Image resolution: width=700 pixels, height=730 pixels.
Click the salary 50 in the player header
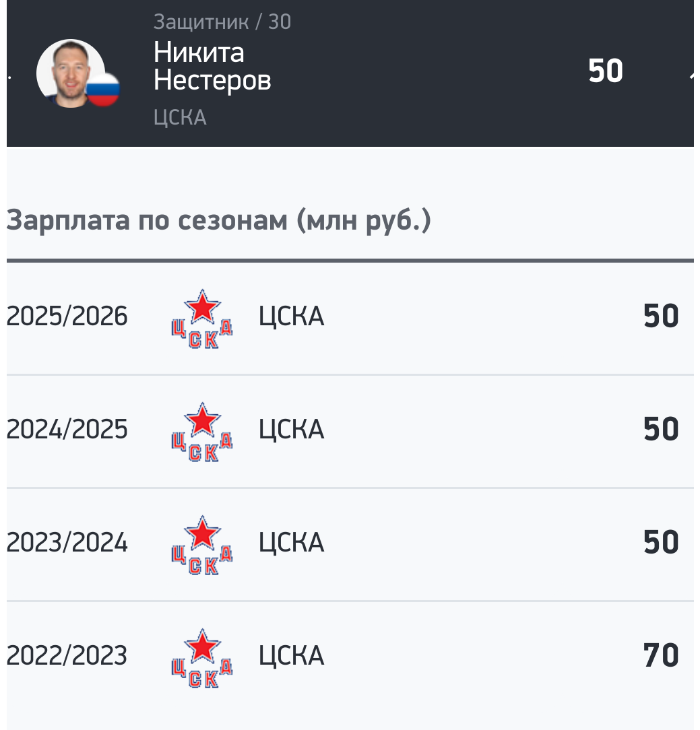tap(605, 71)
